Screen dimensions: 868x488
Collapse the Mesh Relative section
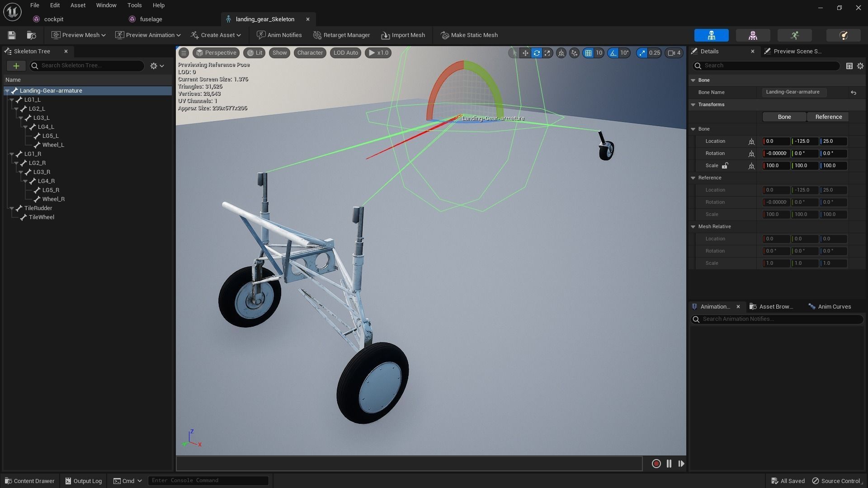pyautogui.click(x=693, y=227)
